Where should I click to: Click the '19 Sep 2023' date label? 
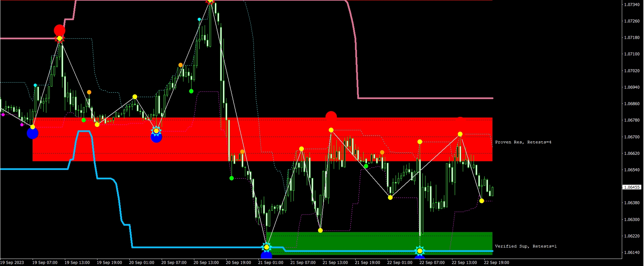tap(12, 263)
